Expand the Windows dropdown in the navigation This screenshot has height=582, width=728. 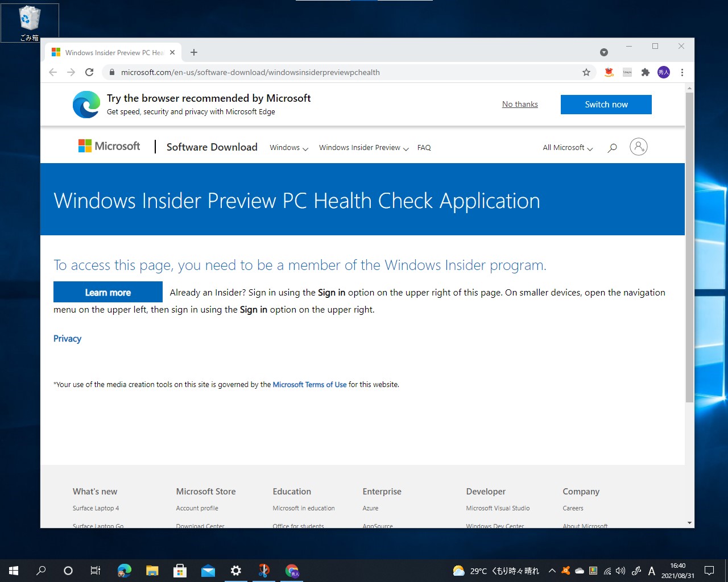[288, 147]
